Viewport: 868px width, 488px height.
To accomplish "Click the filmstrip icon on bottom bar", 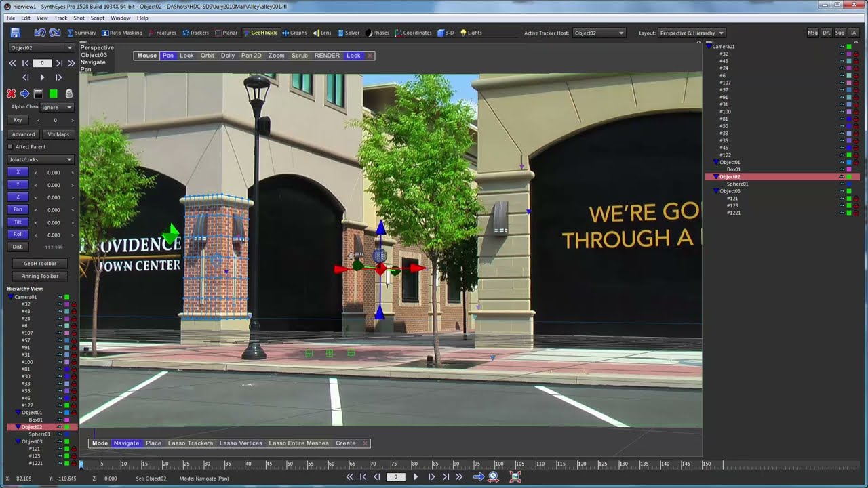I will coord(516,477).
